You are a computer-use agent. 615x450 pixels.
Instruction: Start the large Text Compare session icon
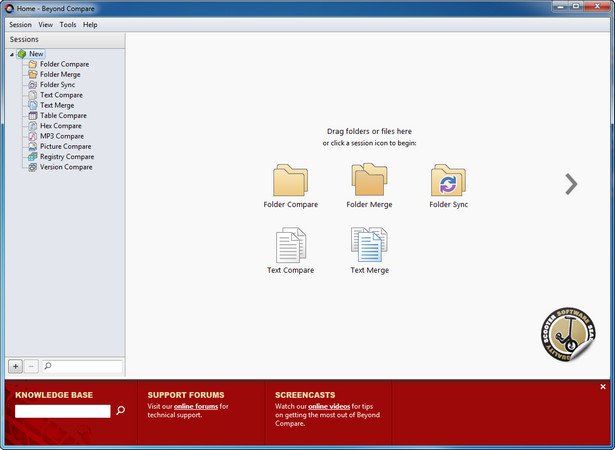tap(291, 245)
